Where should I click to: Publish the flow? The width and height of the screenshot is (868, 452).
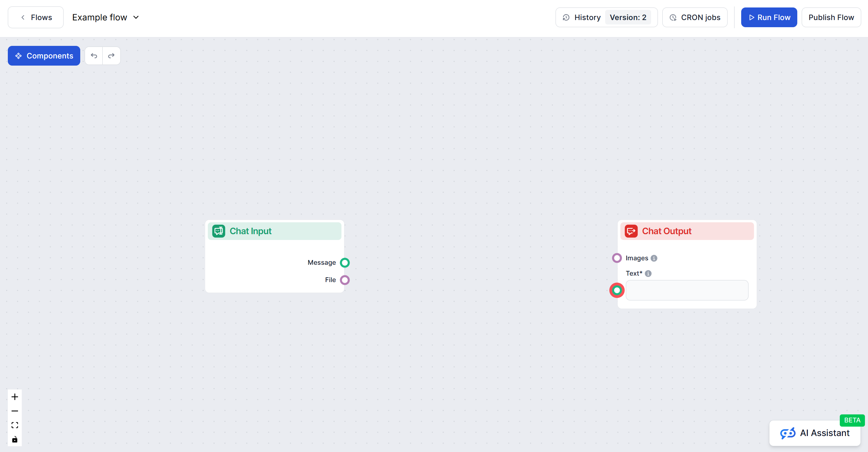tap(831, 17)
